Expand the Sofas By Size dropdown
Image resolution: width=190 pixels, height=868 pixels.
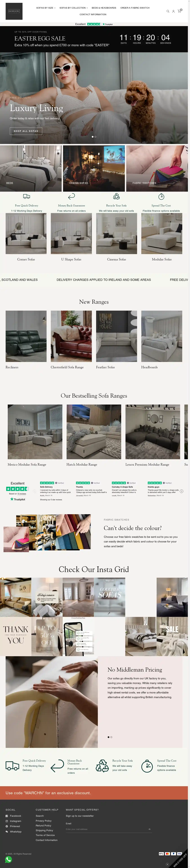coord(46,8)
